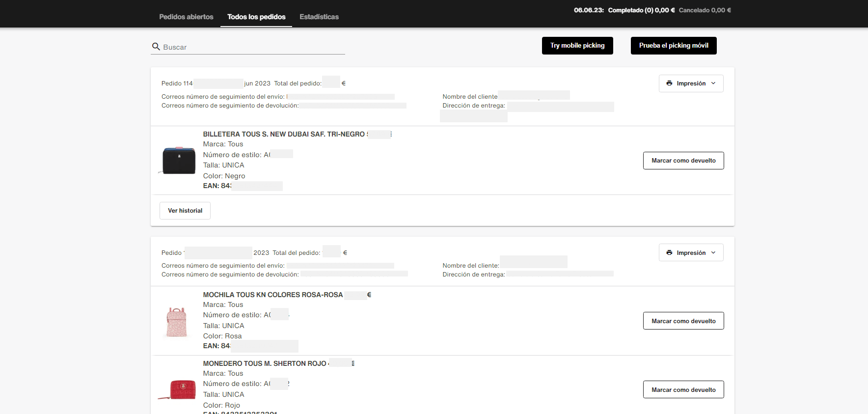Expand first order's Impresión dropdown chevron

point(713,83)
